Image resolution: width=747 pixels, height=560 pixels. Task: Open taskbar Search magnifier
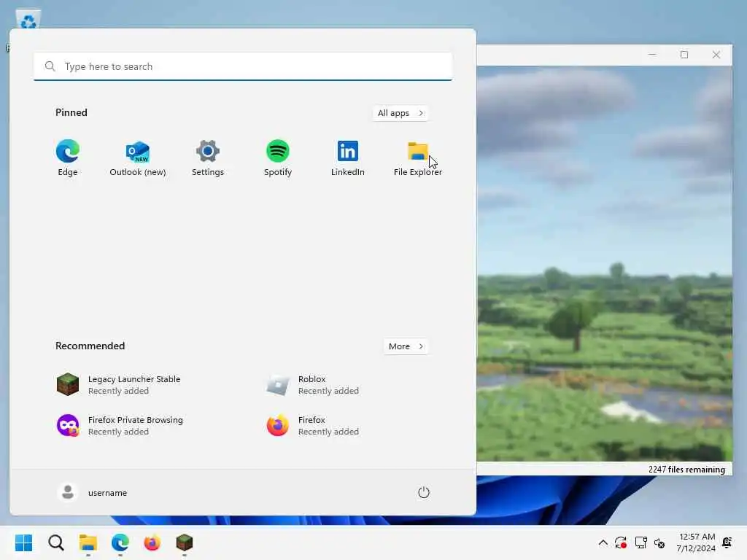(56, 542)
